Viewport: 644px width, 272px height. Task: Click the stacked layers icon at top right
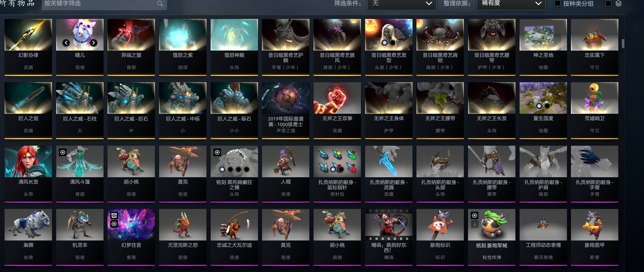[619, 4]
